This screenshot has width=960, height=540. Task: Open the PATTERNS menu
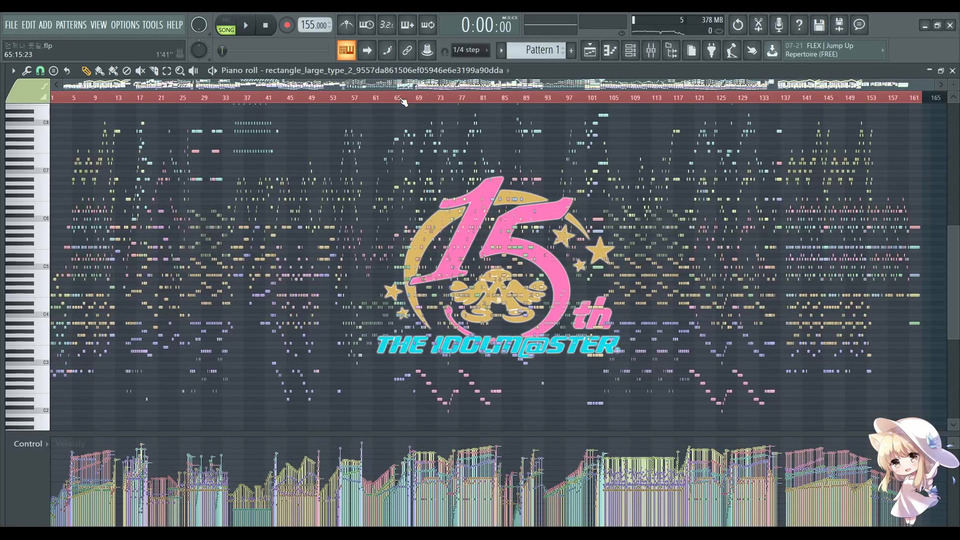pyautogui.click(x=71, y=25)
